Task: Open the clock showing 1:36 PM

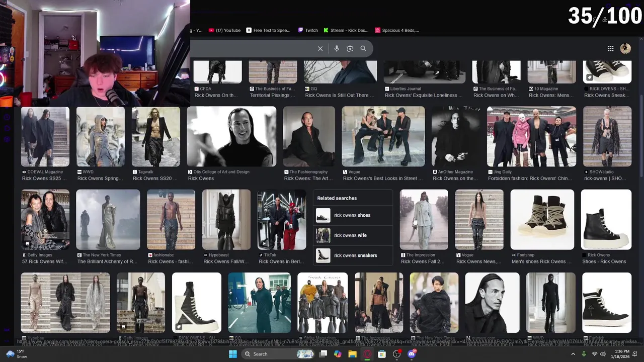Action: point(621,354)
